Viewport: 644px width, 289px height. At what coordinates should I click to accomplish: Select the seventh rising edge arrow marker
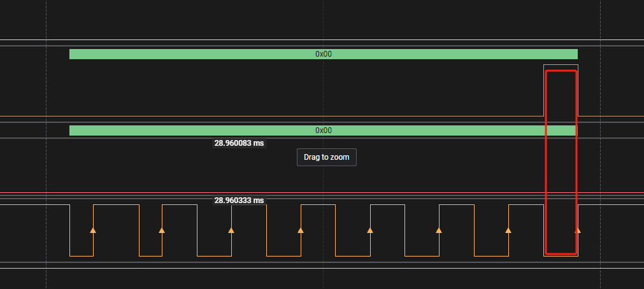(508, 230)
